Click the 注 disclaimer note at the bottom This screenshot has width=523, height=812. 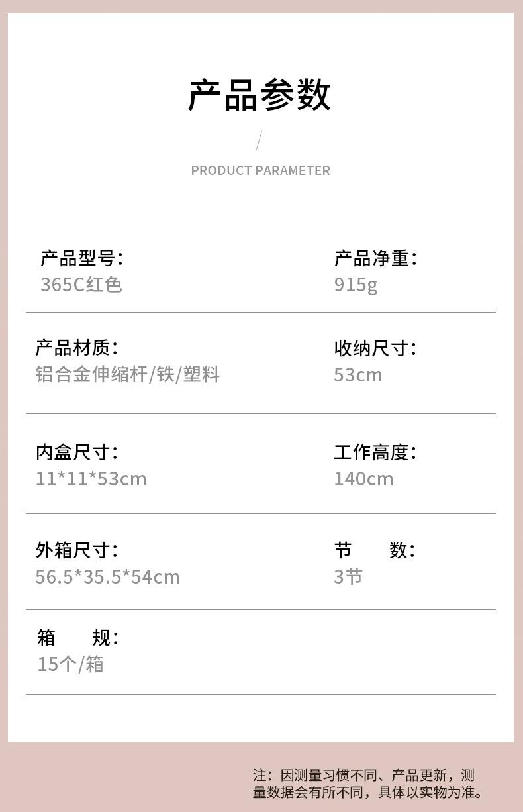tap(368, 784)
